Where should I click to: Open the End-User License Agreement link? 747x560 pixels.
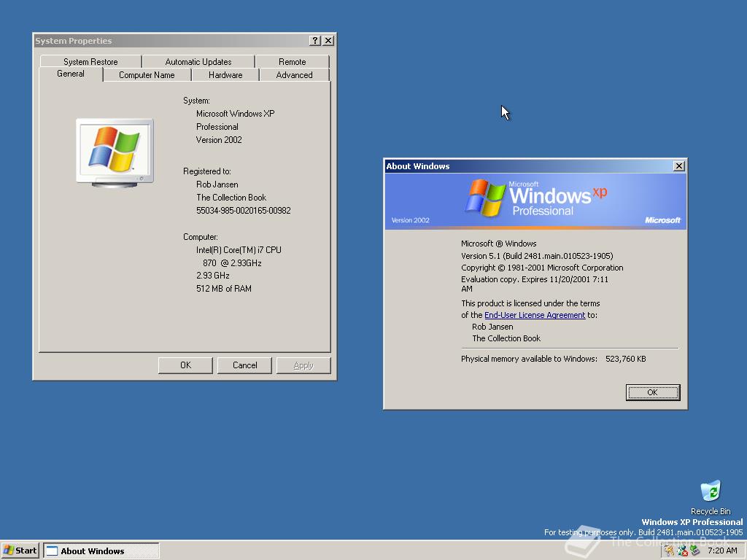click(x=535, y=315)
